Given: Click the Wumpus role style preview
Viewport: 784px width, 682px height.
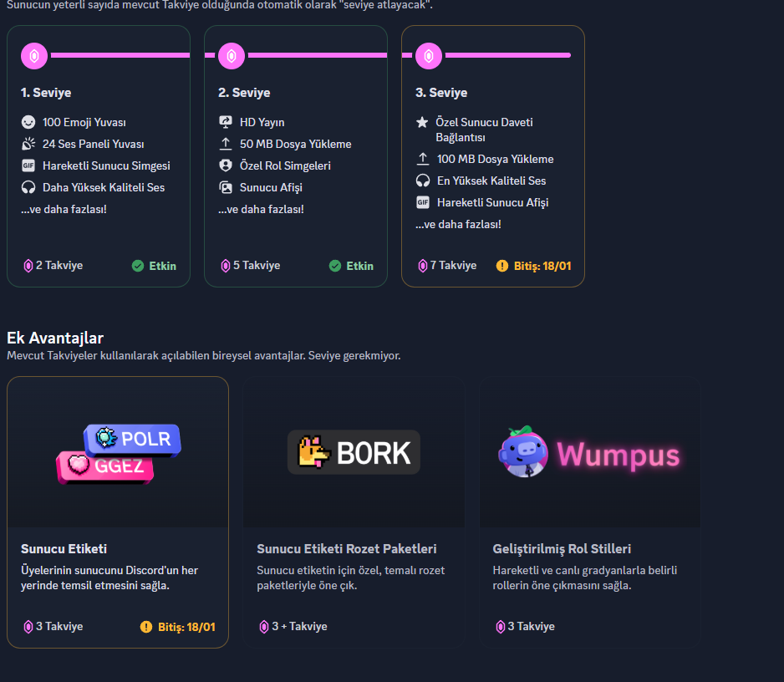Looking at the screenshot, I should pyautogui.click(x=590, y=452).
